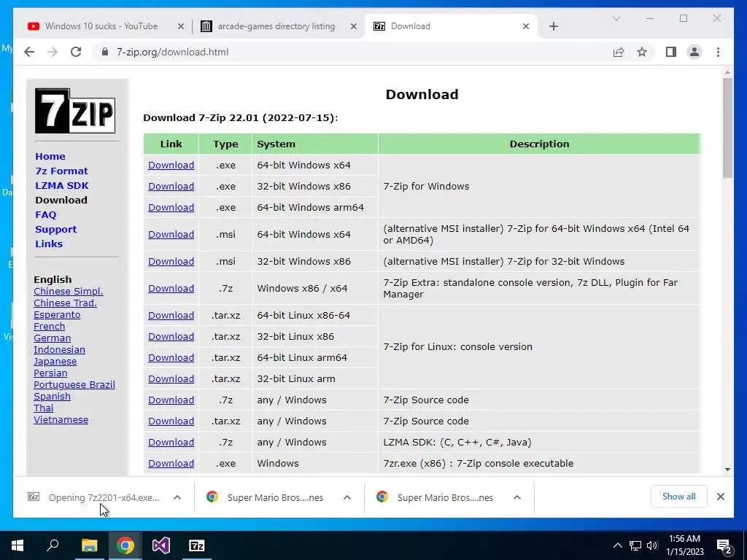Open a new tab with plus
The image size is (747, 560).
[553, 26]
